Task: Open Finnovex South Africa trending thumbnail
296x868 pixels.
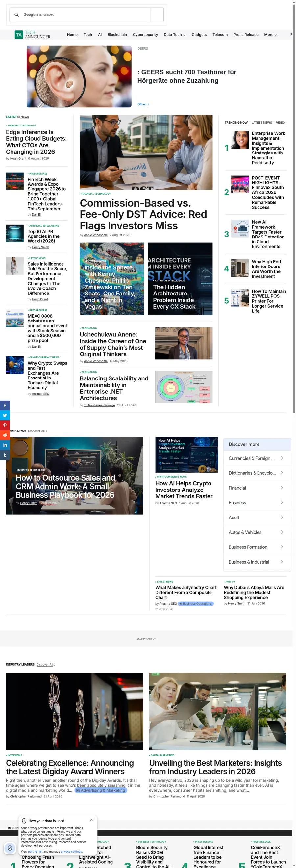Action: [240, 184]
